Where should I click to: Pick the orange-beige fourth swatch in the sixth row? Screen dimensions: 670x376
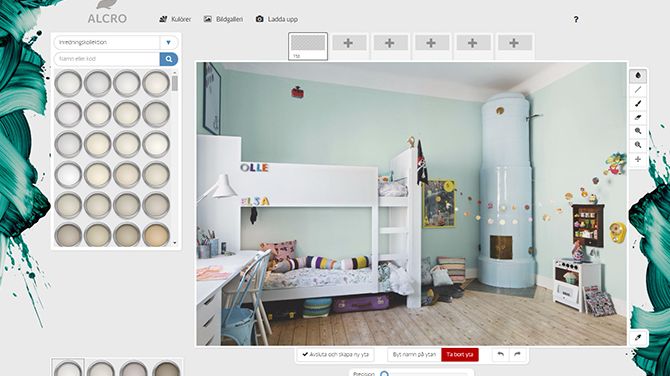point(156,235)
